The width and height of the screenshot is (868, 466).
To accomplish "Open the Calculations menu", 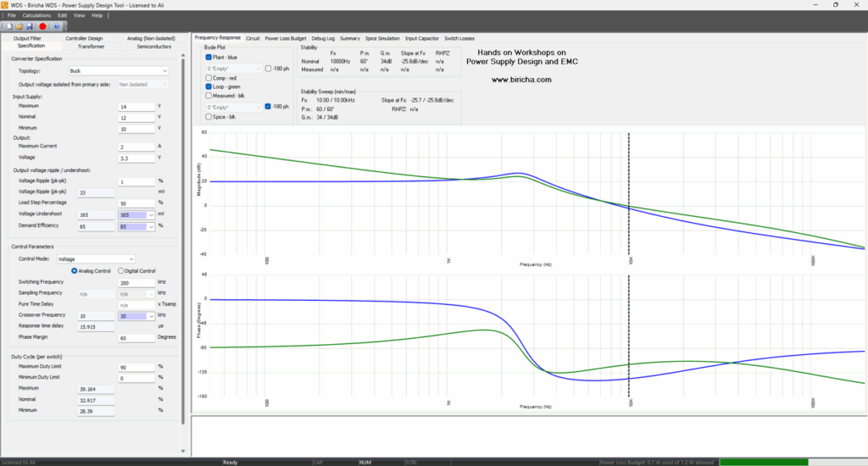I will [x=36, y=15].
